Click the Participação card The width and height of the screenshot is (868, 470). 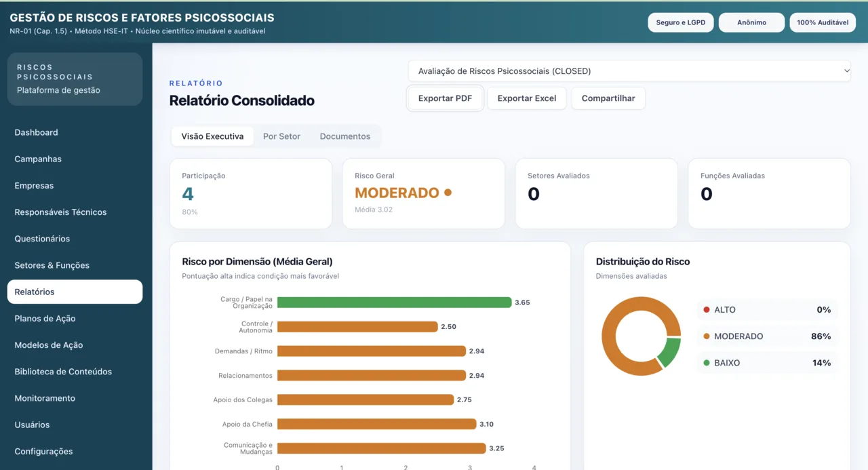click(251, 193)
